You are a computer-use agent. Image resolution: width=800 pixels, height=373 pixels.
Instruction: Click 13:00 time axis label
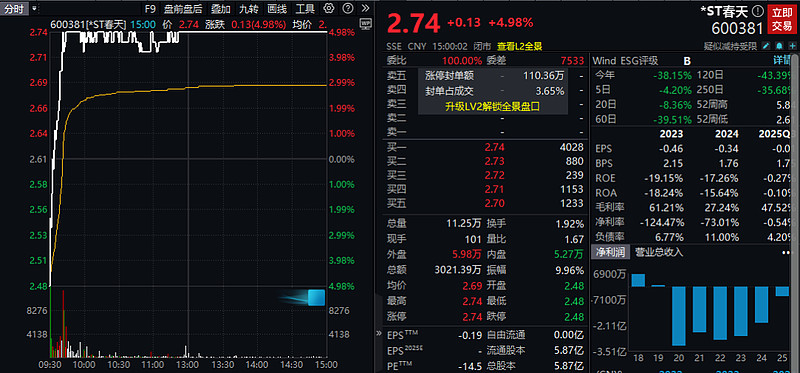tap(188, 365)
